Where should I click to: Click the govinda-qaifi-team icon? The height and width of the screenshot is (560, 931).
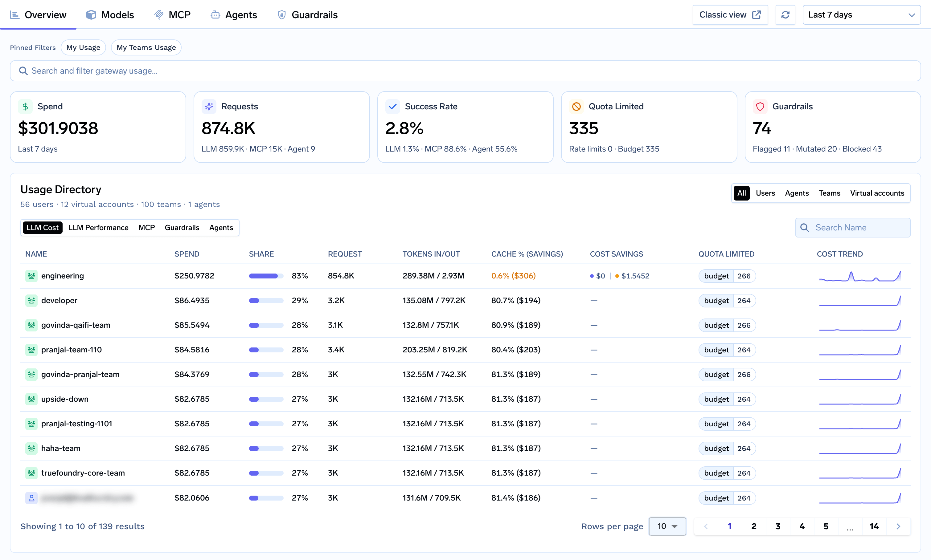(31, 325)
